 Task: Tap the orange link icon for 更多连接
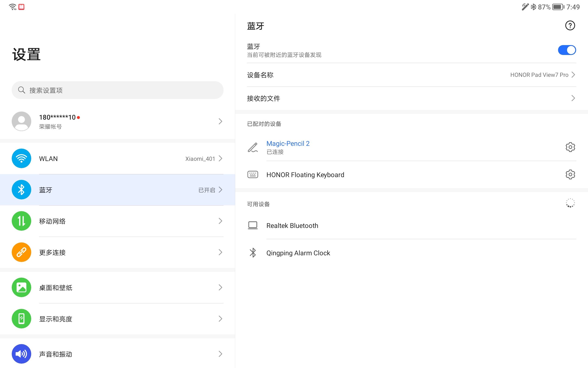(x=21, y=252)
